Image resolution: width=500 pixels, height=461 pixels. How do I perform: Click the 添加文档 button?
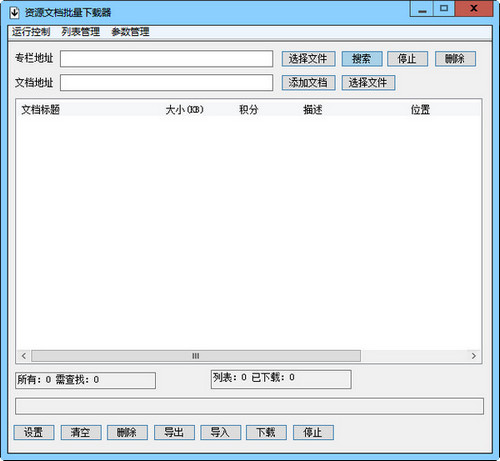click(x=308, y=83)
